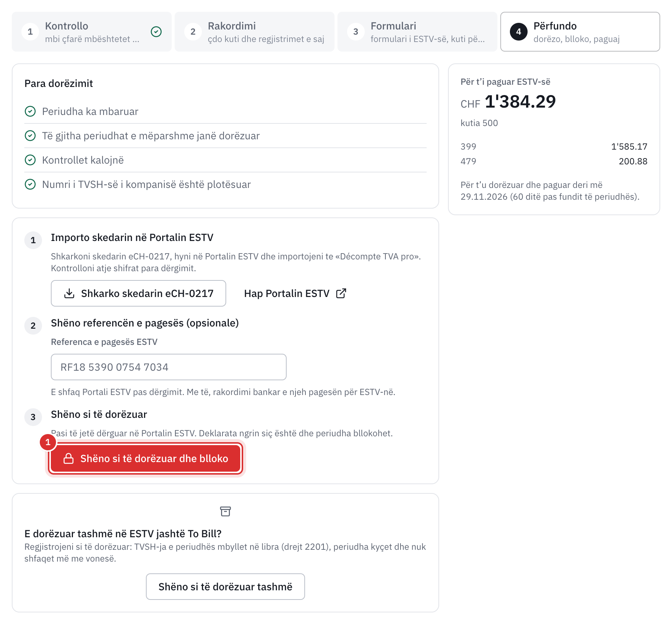The height and width of the screenshot is (622, 672).
Task: Download the eCH-0217 file
Action: [139, 293]
